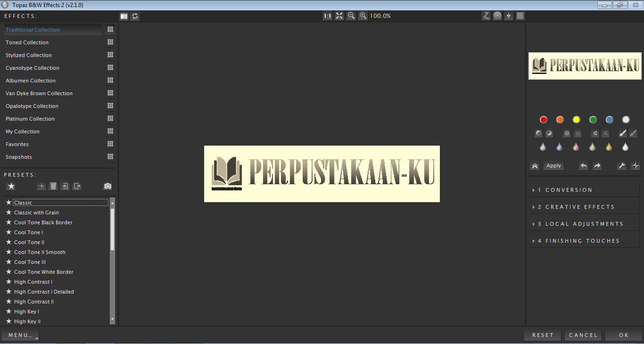Image resolution: width=644 pixels, height=344 pixels.
Task: Toggle favorite star for Cool Tone I
Action: pyautogui.click(x=8, y=232)
